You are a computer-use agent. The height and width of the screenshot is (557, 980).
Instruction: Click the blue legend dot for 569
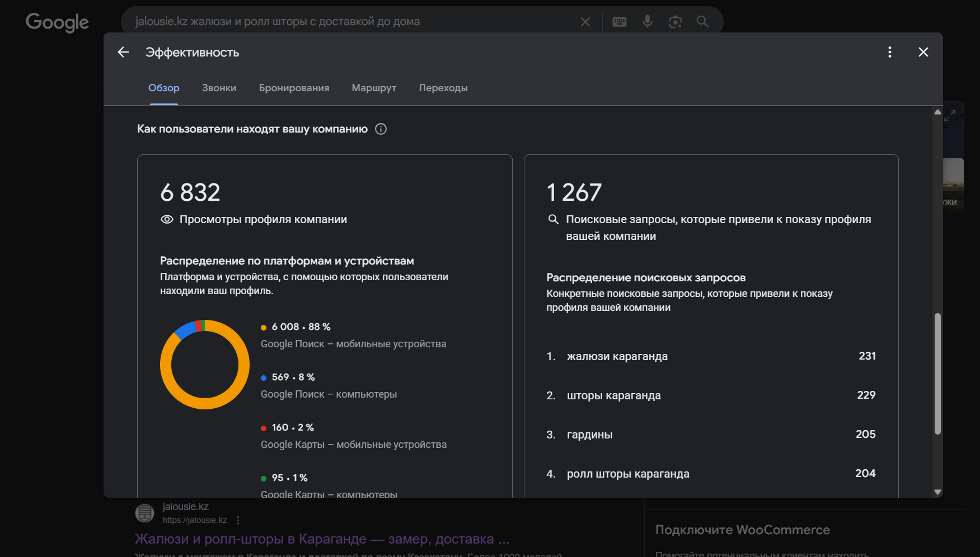click(264, 378)
